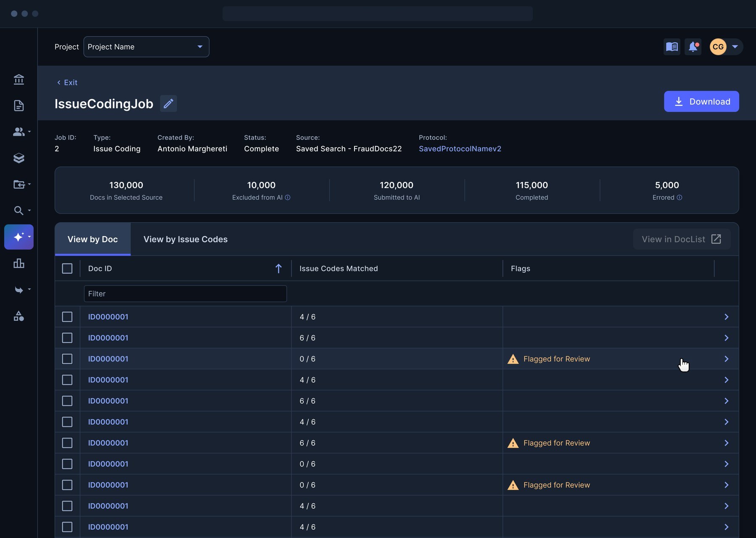Switch to View by Issue Codes tab
The width and height of the screenshot is (756, 538).
186,239
